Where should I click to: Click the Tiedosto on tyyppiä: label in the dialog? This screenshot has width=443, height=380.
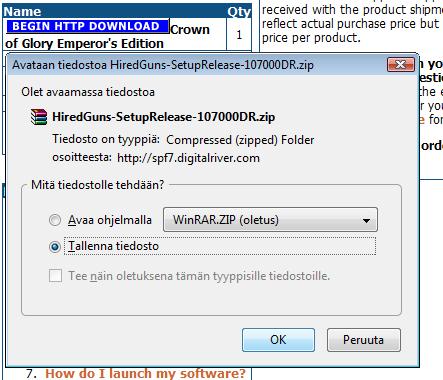point(106,139)
